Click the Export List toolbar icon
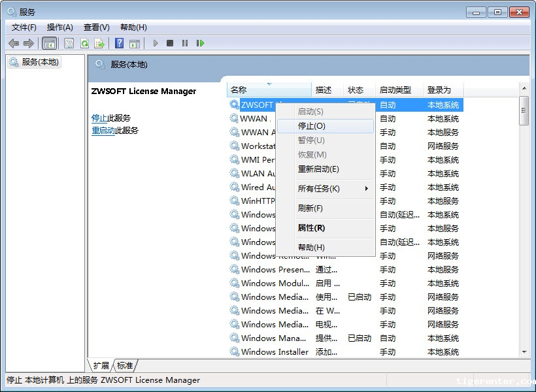536x392 pixels. (x=99, y=43)
